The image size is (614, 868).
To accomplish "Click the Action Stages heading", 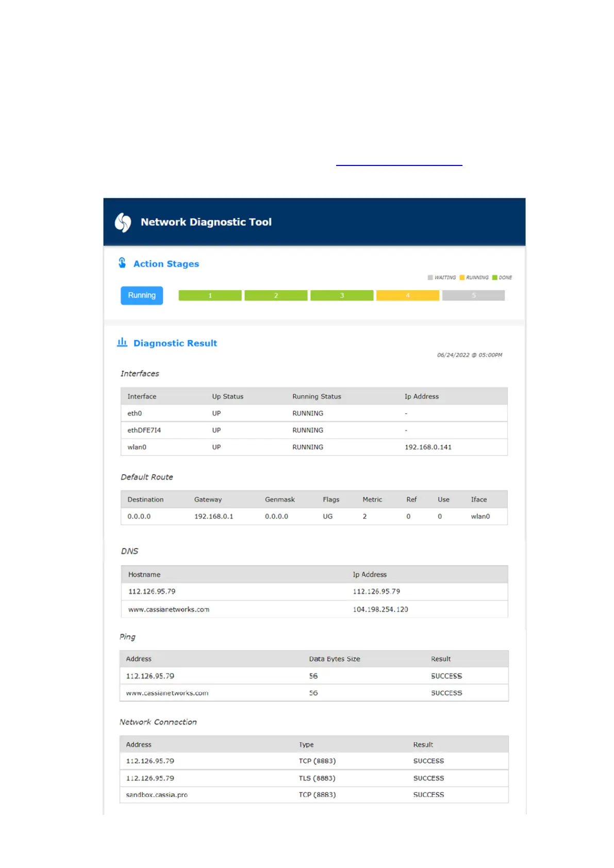I will [x=166, y=264].
